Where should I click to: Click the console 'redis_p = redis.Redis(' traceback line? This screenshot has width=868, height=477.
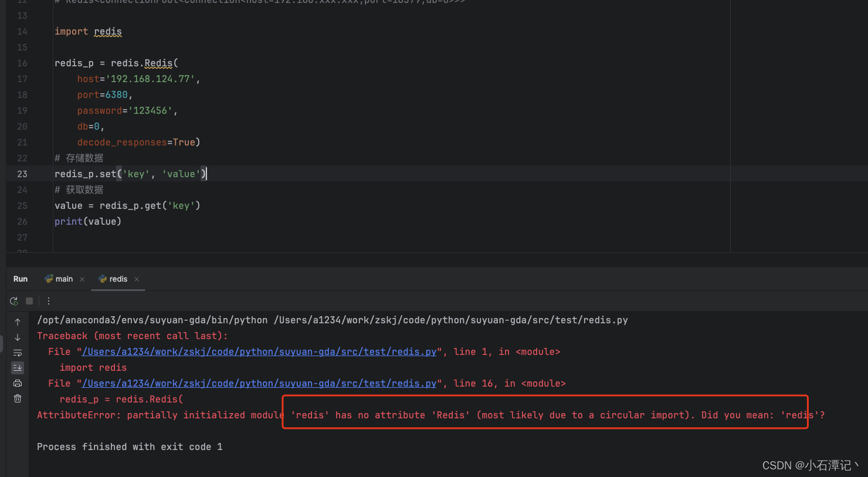pos(121,400)
